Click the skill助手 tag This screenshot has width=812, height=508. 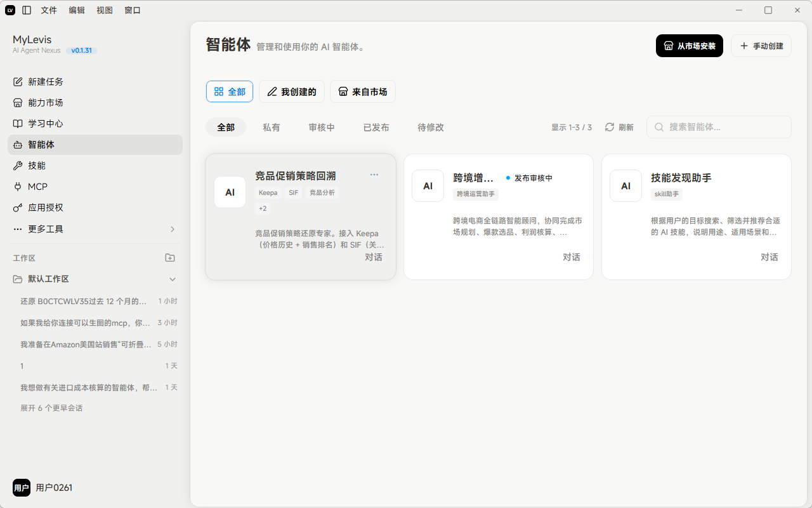tap(667, 194)
